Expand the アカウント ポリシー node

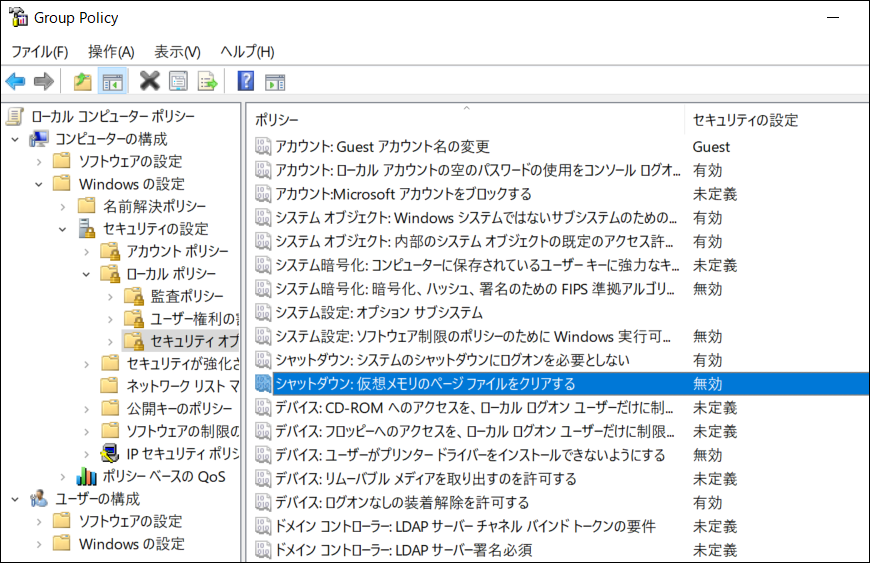click(x=87, y=252)
